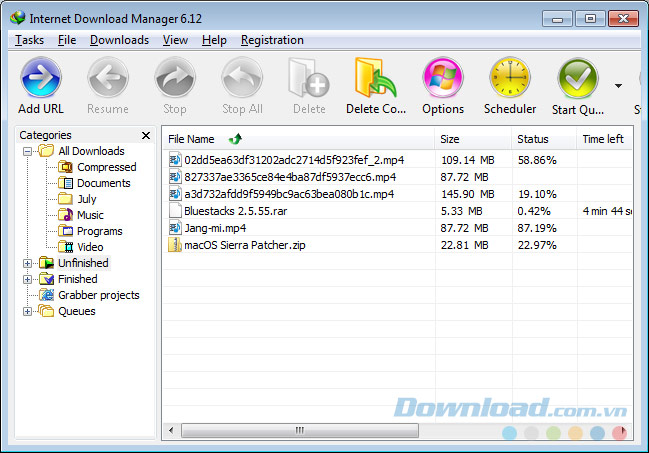Screen dimensions: 649x453
Task: Open the Options toolbar icon
Action: pyautogui.click(x=443, y=78)
